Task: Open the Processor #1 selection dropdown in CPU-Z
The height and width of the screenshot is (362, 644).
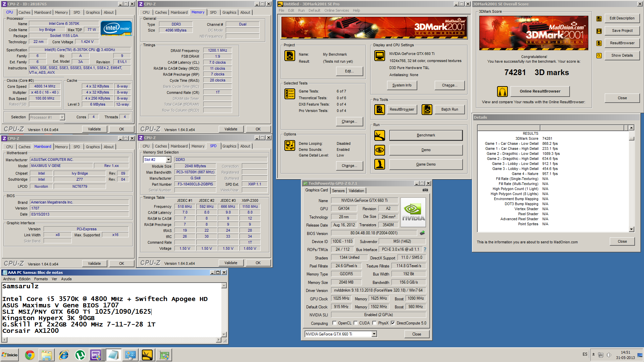Action: (x=62, y=117)
